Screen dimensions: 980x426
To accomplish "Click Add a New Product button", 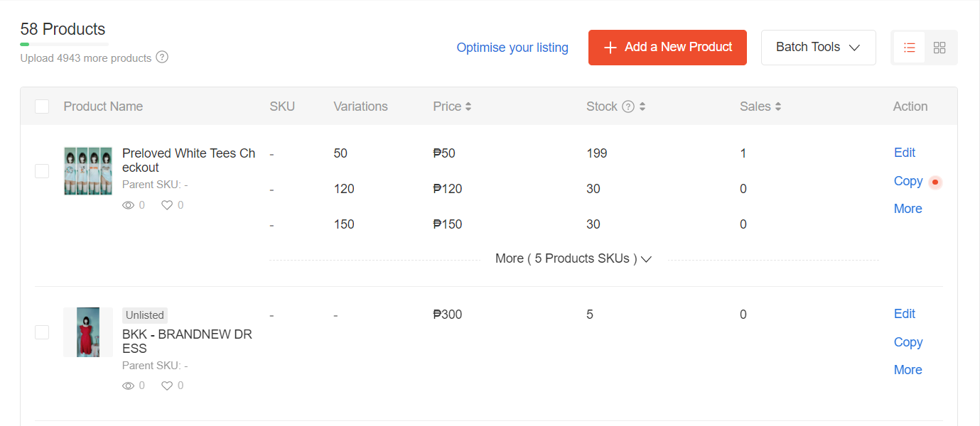I will point(667,48).
